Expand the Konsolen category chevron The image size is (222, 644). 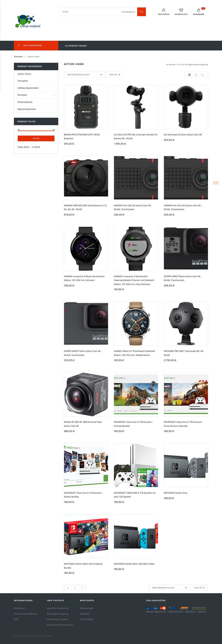tap(54, 95)
